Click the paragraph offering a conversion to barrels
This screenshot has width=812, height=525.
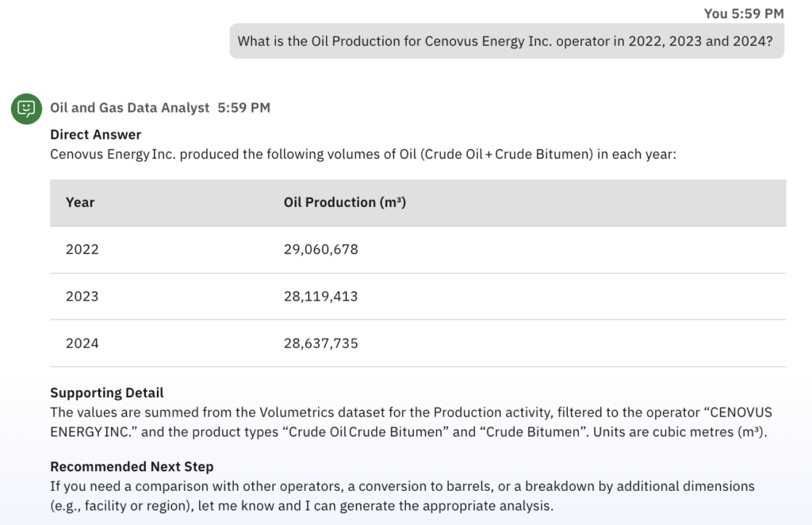402,495
